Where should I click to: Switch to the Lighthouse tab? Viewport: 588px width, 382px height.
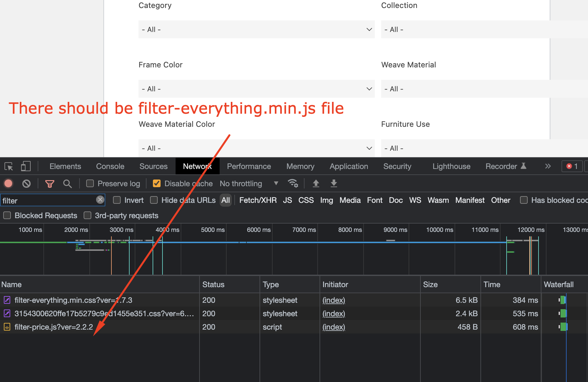point(451,166)
